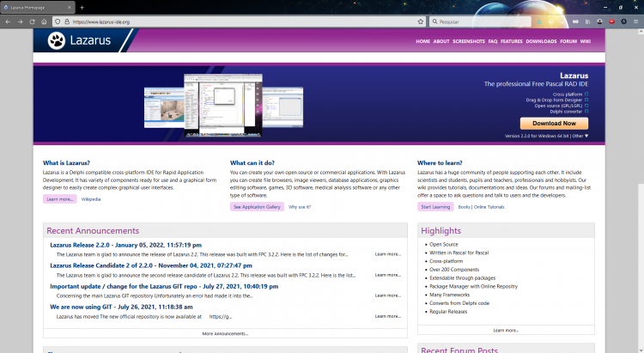Close the Lazarus Homepage tab
Image resolution: width=644 pixels, height=353 pixels.
(69, 8)
